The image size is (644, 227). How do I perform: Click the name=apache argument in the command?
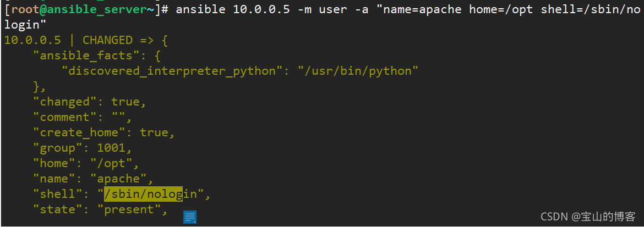422,9
